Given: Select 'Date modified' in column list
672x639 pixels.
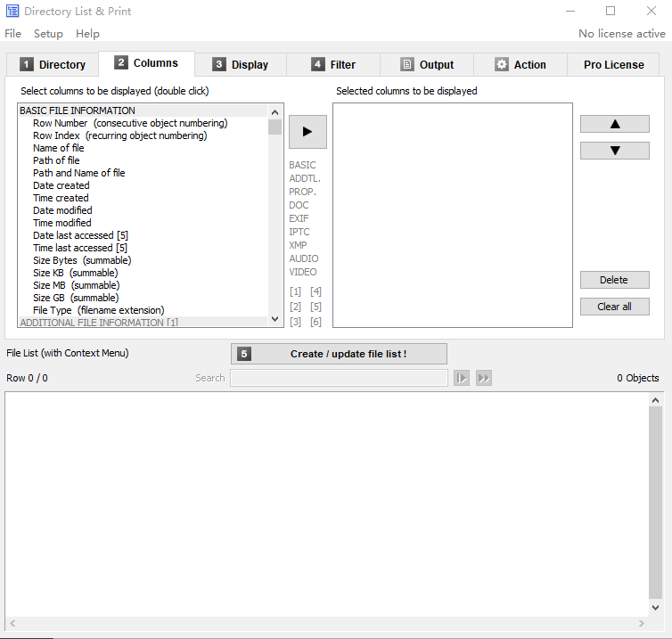Looking at the screenshot, I should (x=62, y=210).
